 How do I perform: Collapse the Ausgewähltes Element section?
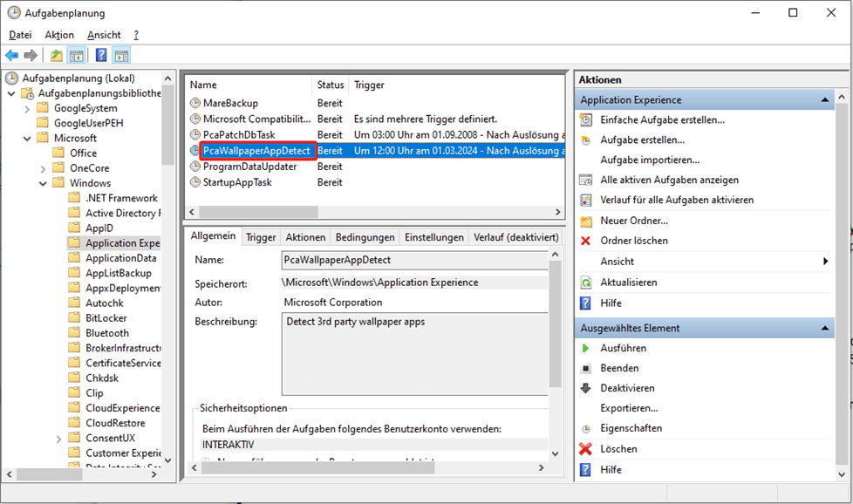click(823, 328)
